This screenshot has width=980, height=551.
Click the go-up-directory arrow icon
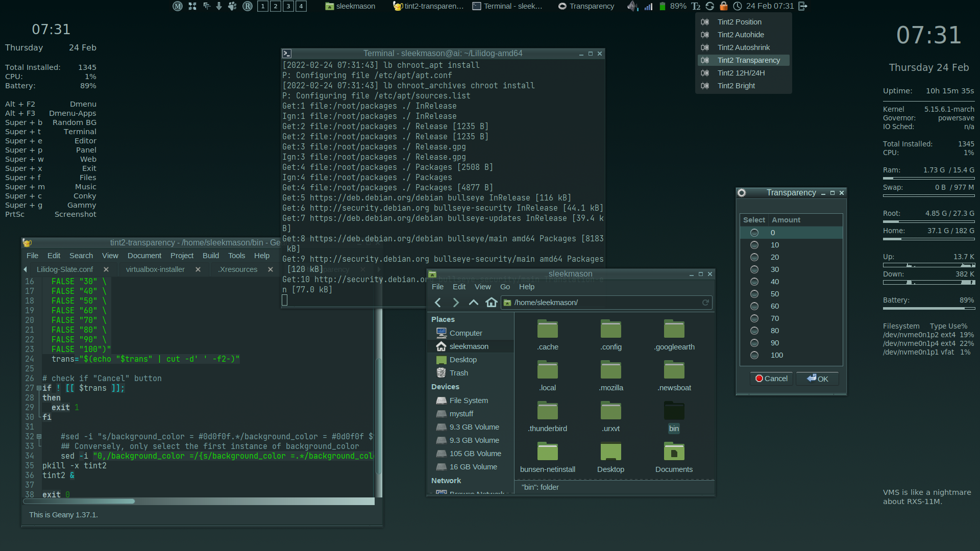click(473, 303)
